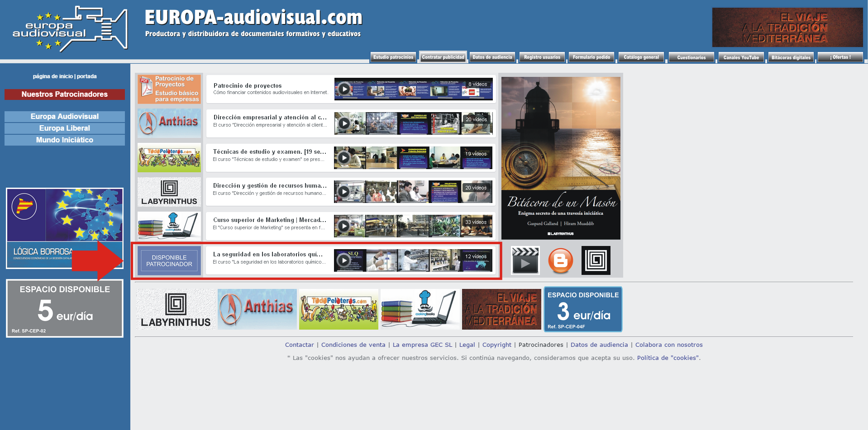
Task: Click cookingbooks banner in bottom sponsor row
Action: tap(420, 309)
